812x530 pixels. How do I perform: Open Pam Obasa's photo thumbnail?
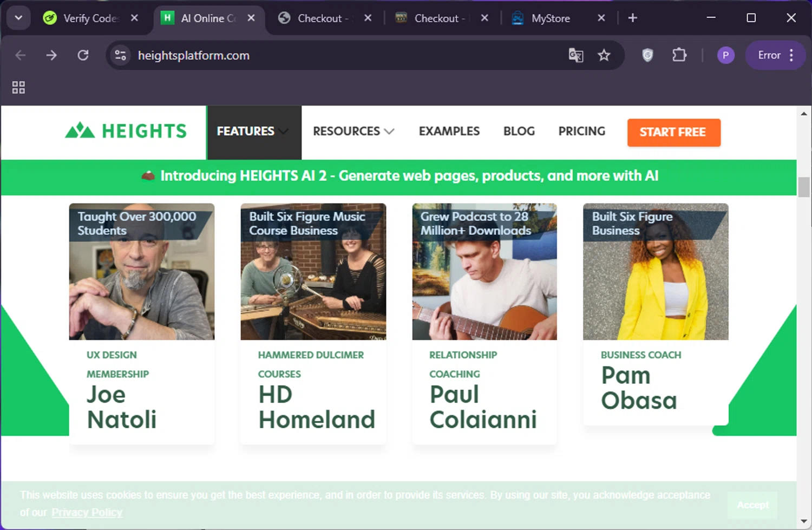(x=656, y=272)
